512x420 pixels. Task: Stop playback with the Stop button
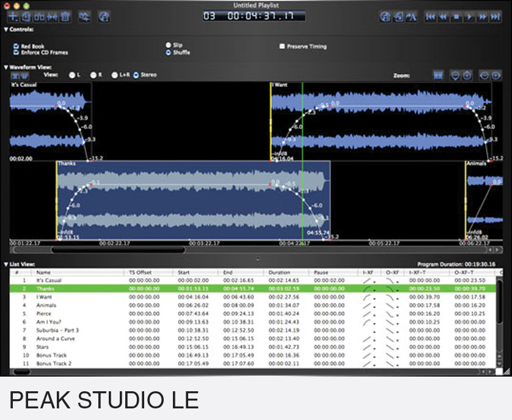pyautogui.click(x=456, y=17)
